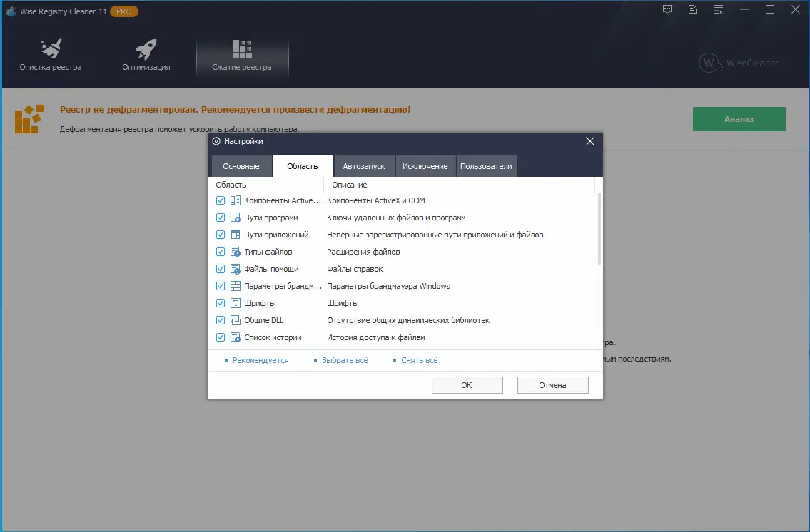Image resolution: width=810 pixels, height=532 pixels.
Task: Select 'Расширения файлов' description text
Action: pyautogui.click(x=363, y=252)
